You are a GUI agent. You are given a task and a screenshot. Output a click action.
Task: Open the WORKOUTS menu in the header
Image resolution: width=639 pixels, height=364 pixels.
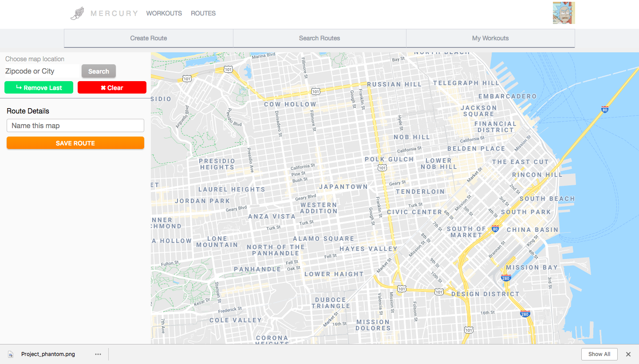pos(164,13)
